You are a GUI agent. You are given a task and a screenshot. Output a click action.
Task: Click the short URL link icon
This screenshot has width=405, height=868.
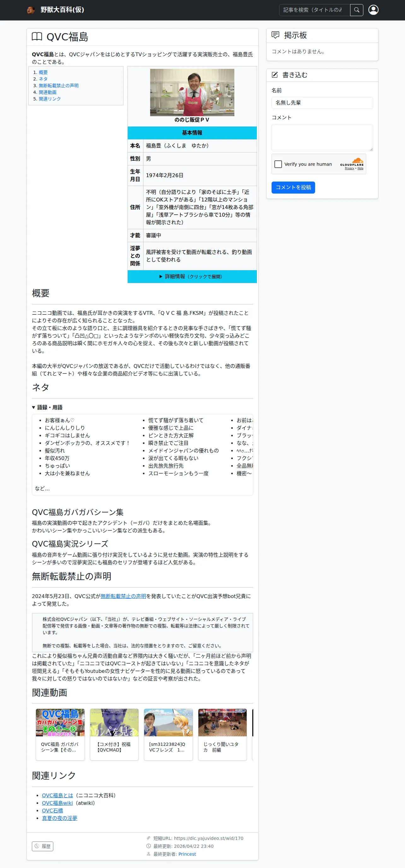pos(149,838)
